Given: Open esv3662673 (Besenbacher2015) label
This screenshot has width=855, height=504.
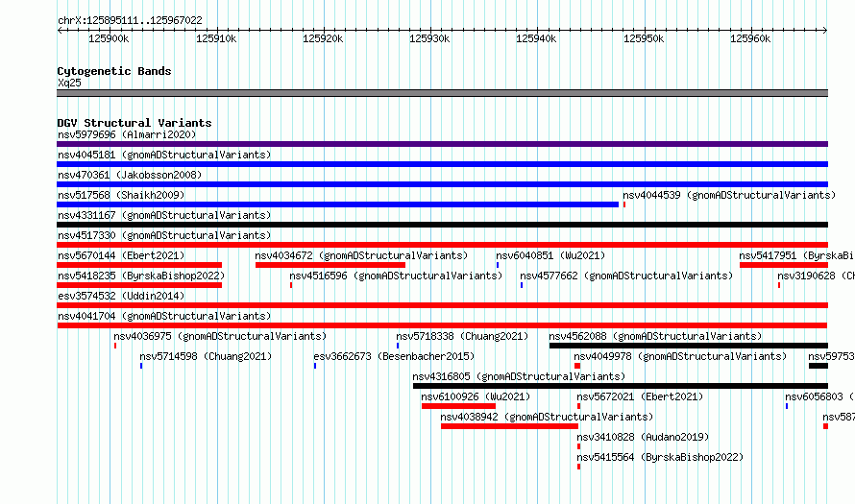Looking at the screenshot, I should 394,356.
